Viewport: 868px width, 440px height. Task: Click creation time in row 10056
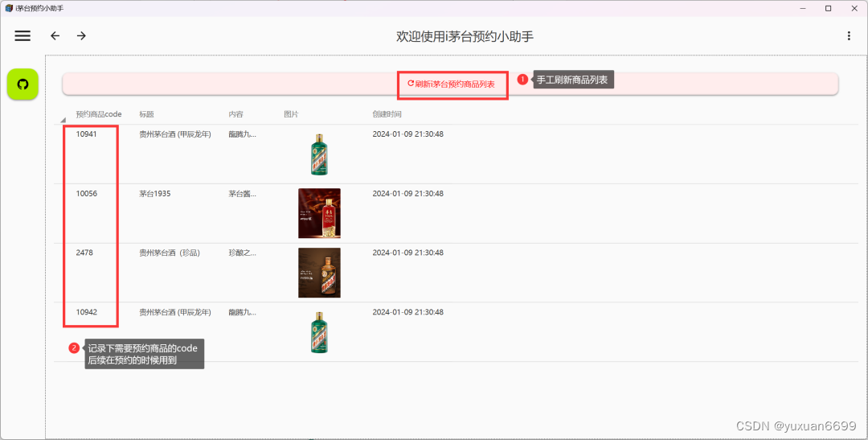408,193
